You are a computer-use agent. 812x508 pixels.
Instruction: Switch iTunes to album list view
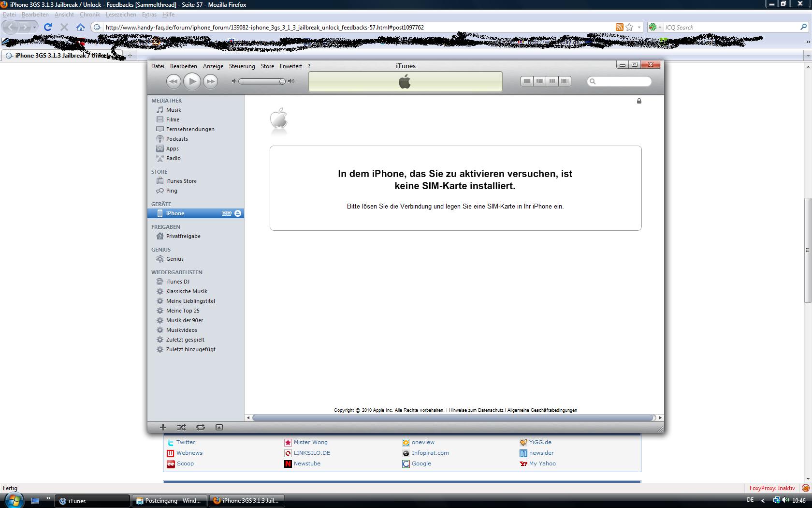(540, 81)
